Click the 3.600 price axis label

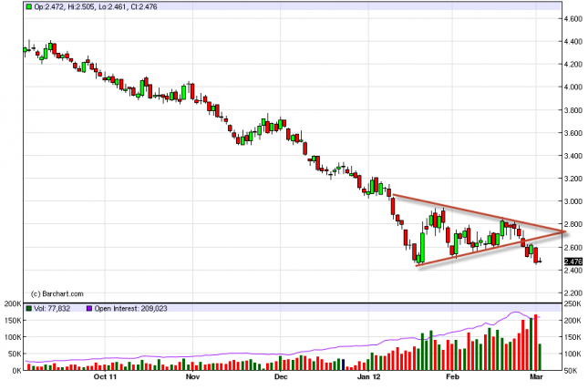click(x=573, y=133)
